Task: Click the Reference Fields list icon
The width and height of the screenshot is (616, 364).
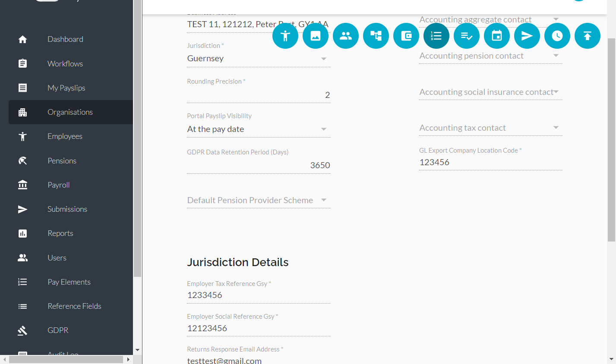Action: pos(23,306)
